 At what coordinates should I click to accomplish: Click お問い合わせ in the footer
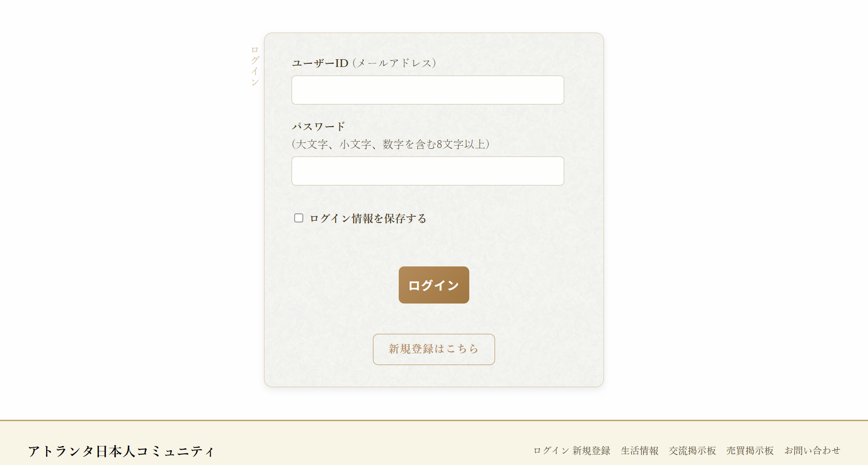click(x=812, y=451)
